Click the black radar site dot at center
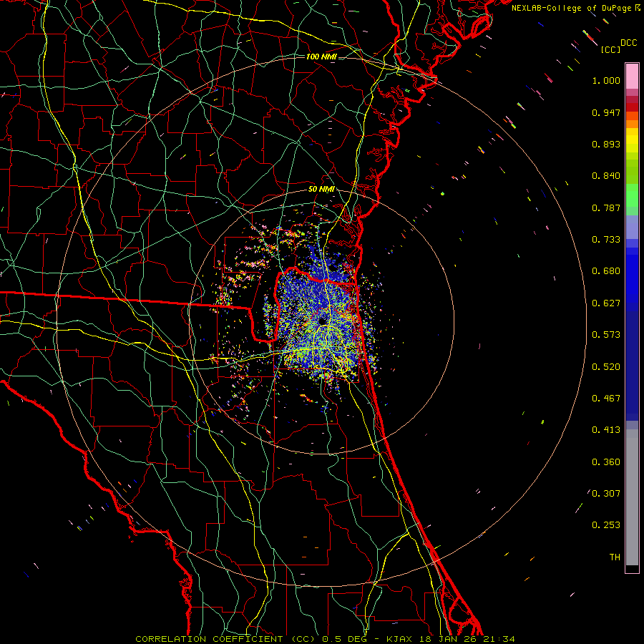This screenshot has height=644, width=644. pyautogui.click(x=322, y=321)
